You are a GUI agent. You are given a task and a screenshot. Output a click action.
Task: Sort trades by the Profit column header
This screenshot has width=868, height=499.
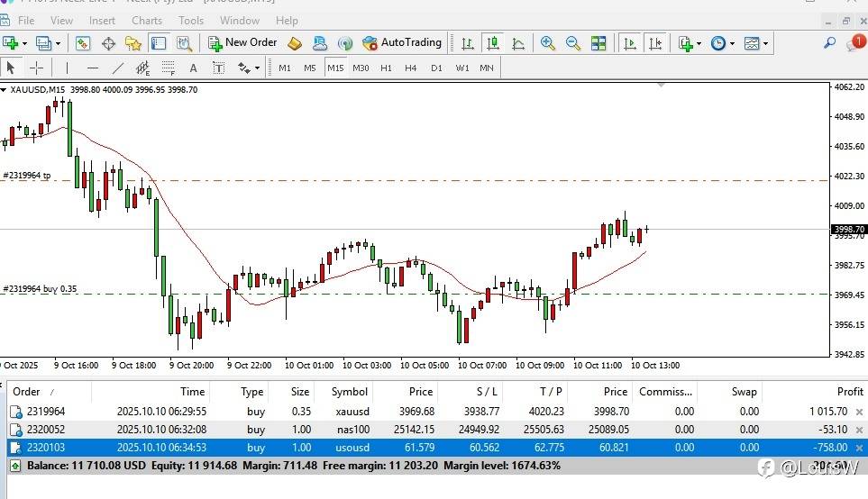click(849, 392)
